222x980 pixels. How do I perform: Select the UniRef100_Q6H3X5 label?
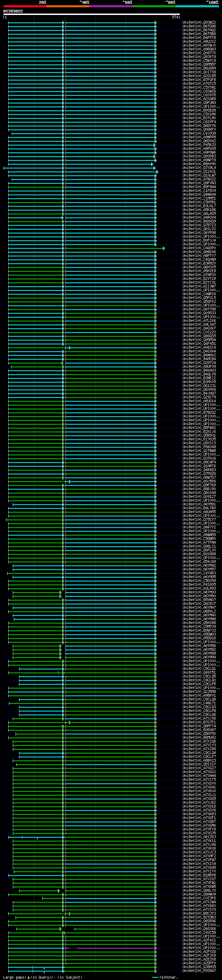tap(199, 267)
